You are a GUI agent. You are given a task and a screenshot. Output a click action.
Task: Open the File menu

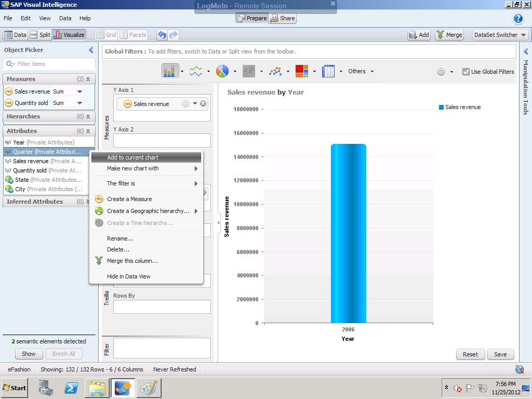click(x=8, y=18)
